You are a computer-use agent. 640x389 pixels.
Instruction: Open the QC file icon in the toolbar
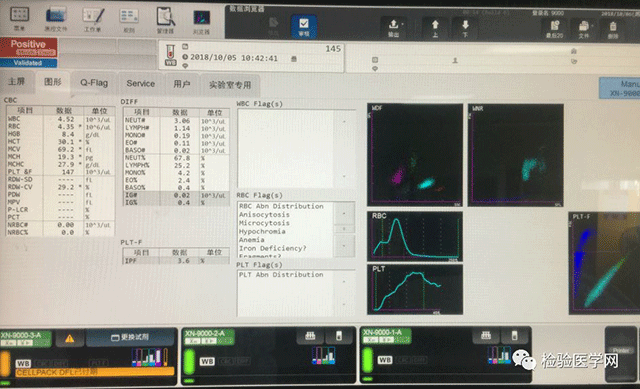pos(56,19)
